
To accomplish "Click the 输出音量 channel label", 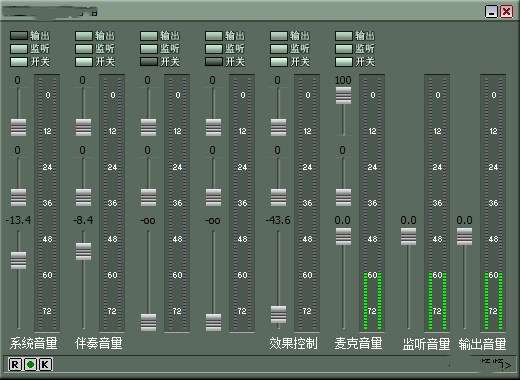I will tap(482, 344).
